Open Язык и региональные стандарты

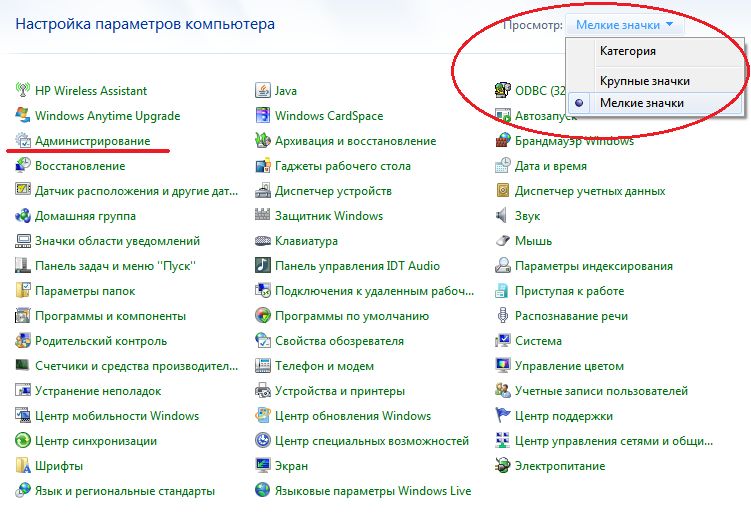coord(125,491)
